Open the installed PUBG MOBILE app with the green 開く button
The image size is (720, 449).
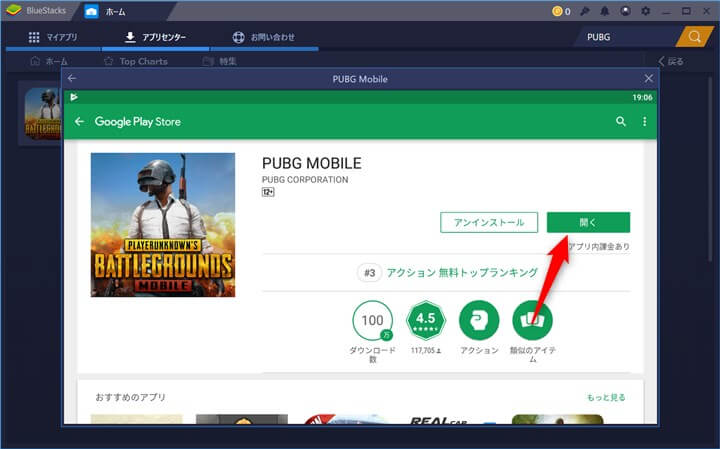tap(588, 222)
